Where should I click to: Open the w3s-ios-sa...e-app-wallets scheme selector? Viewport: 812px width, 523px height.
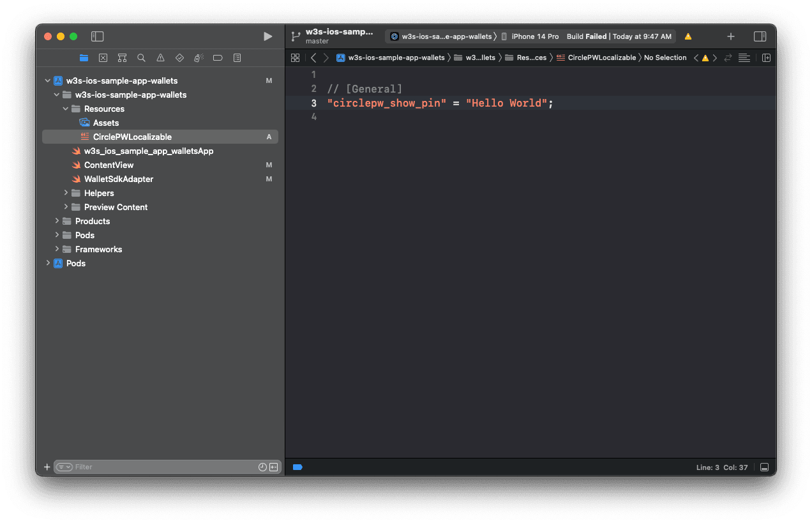click(441, 36)
